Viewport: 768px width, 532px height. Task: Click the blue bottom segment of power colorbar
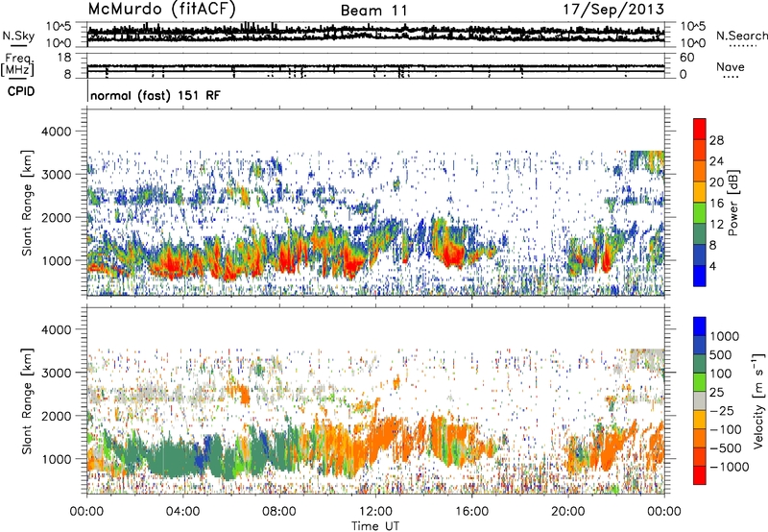pyautogui.click(x=700, y=276)
